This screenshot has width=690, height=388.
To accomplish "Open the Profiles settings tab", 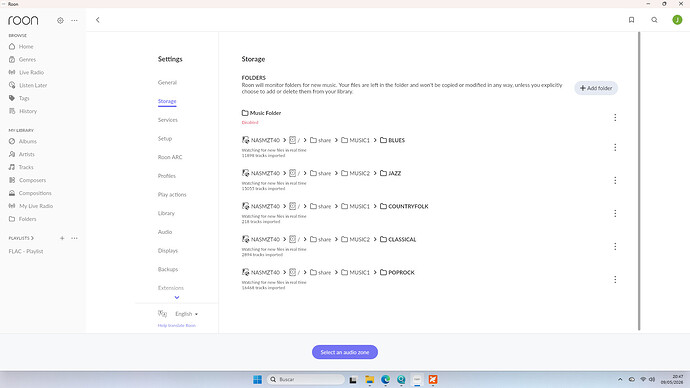I will [x=167, y=176].
